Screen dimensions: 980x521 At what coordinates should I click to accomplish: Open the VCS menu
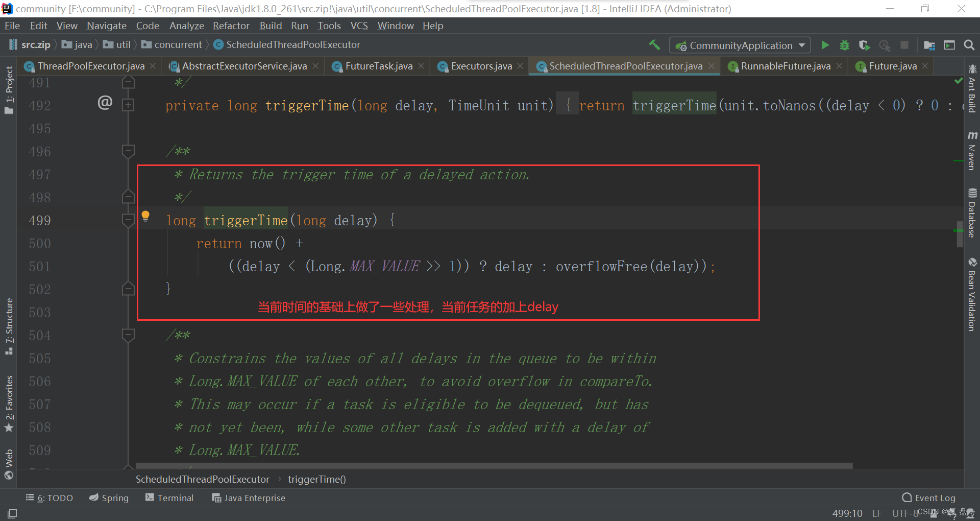(x=359, y=26)
